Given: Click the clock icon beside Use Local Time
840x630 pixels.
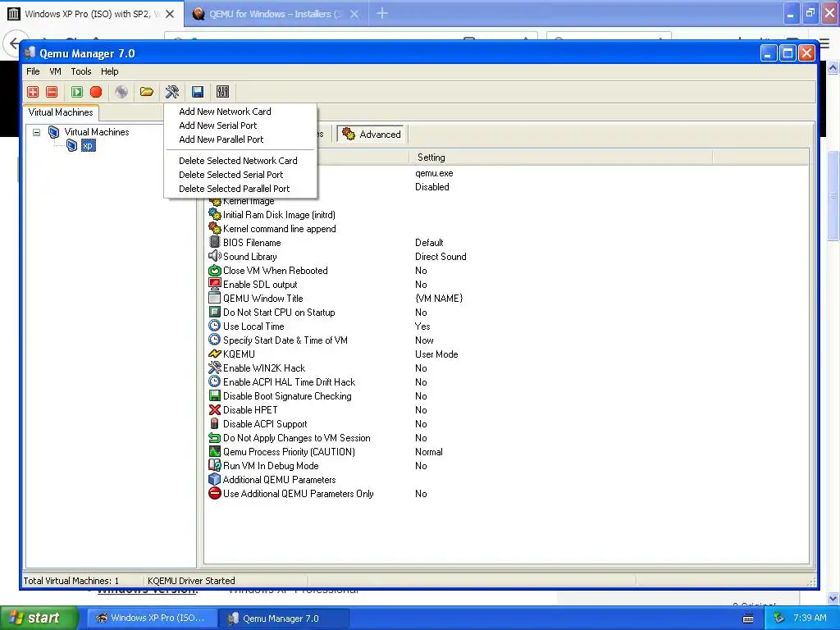Looking at the screenshot, I should pyautogui.click(x=215, y=326).
